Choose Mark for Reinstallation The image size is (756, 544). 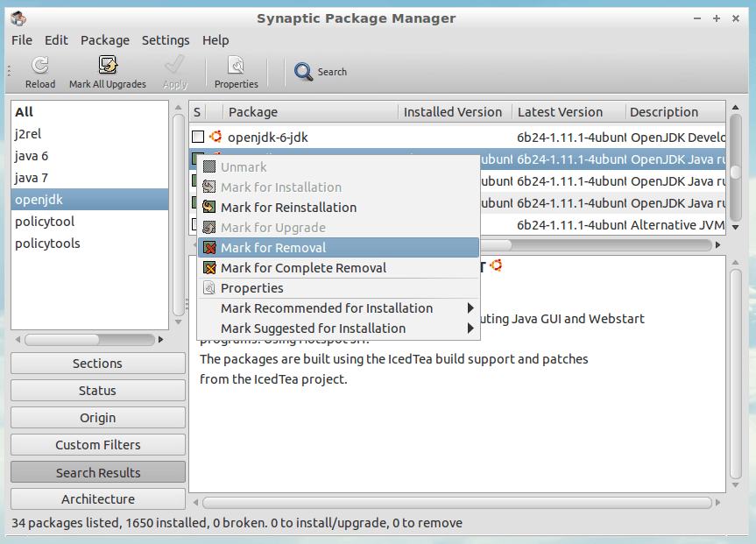click(x=338, y=208)
